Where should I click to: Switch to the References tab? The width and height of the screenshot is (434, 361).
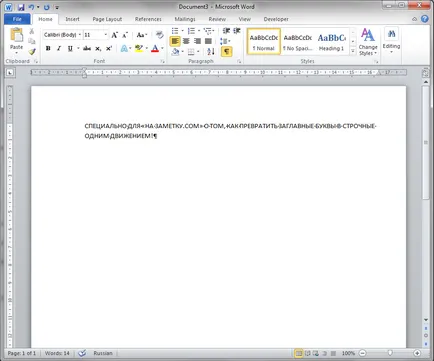point(148,19)
